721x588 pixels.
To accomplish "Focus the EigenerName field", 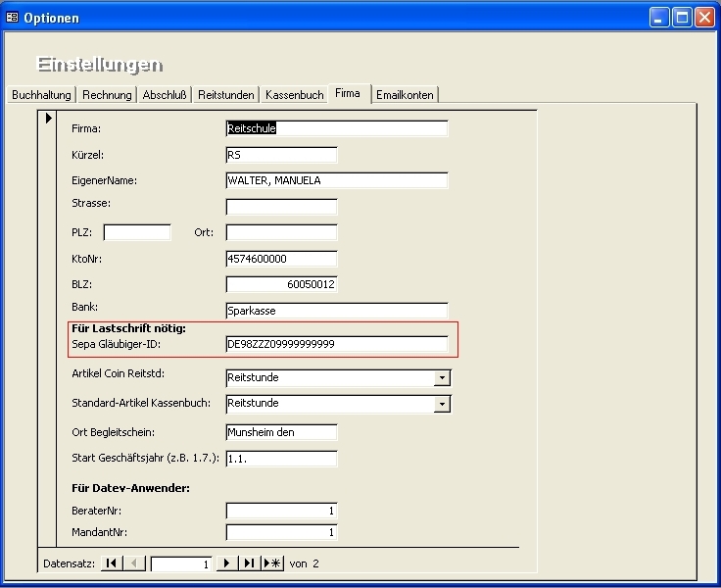I will point(337,180).
